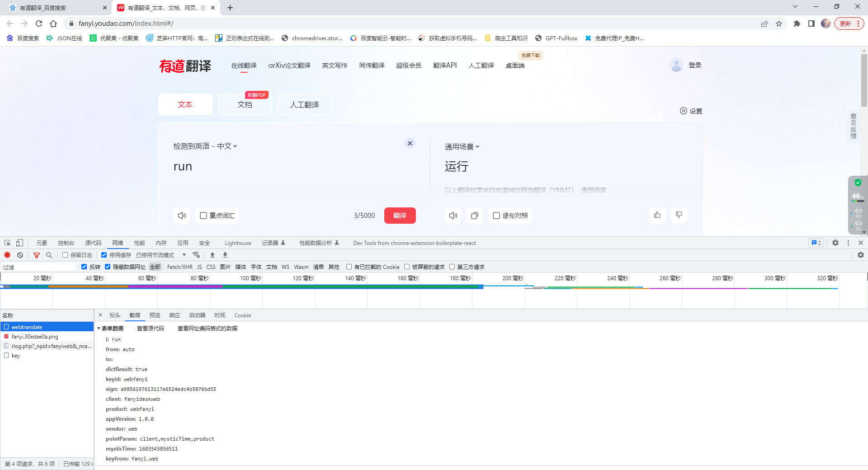Close the request details pane

point(100,315)
